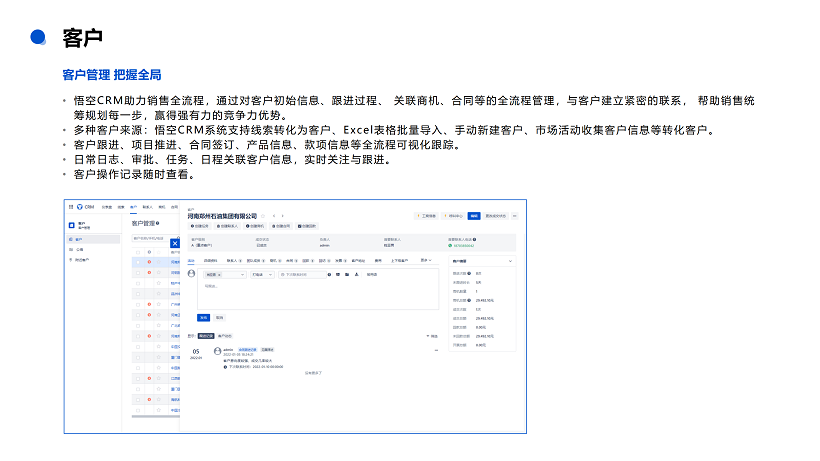The width and height of the screenshot is (820, 461).
Task: Open the header more-options ellipsis button
Action: click(x=515, y=216)
